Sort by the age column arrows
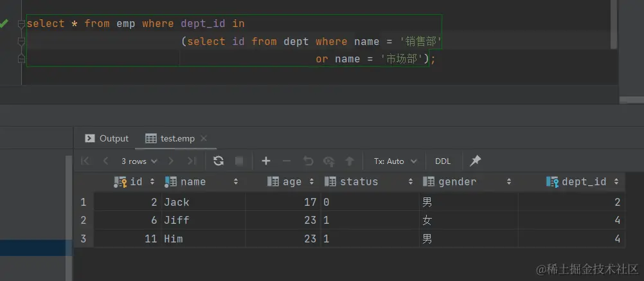The height and width of the screenshot is (281, 644). [x=312, y=182]
